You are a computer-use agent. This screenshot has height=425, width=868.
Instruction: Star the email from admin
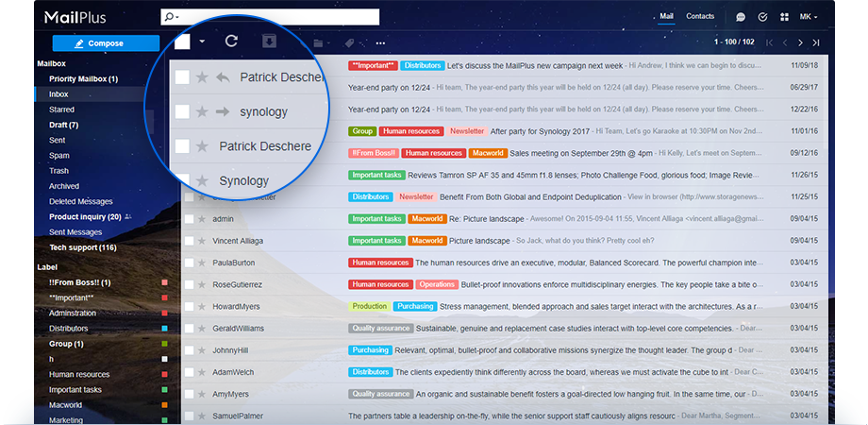coord(202,219)
